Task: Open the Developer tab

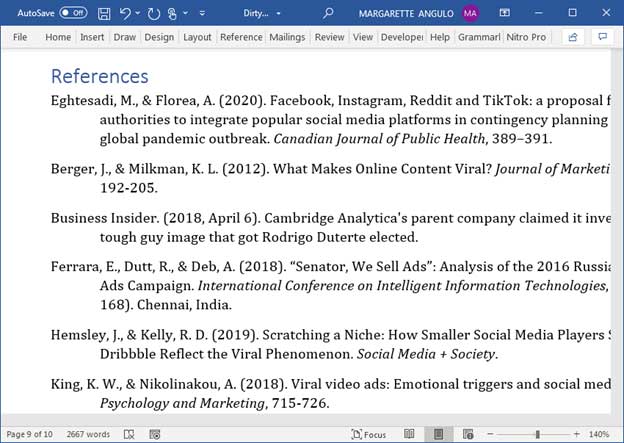Action: [x=402, y=37]
